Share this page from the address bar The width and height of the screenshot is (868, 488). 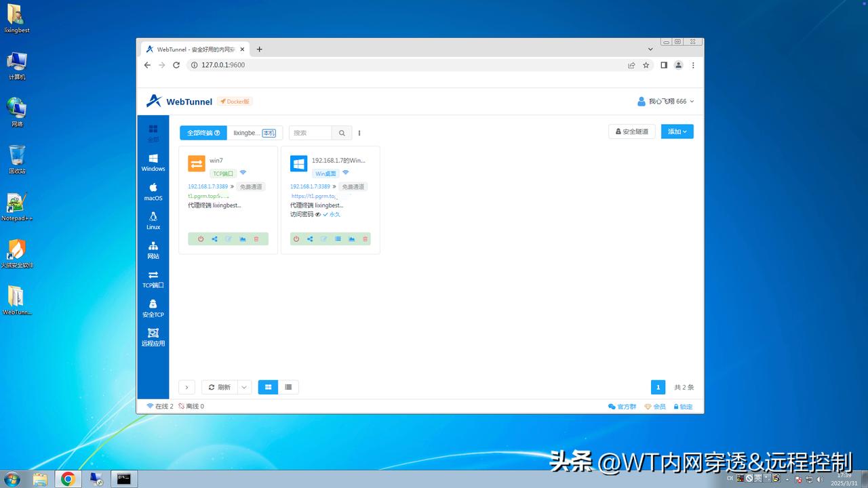pos(631,65)
